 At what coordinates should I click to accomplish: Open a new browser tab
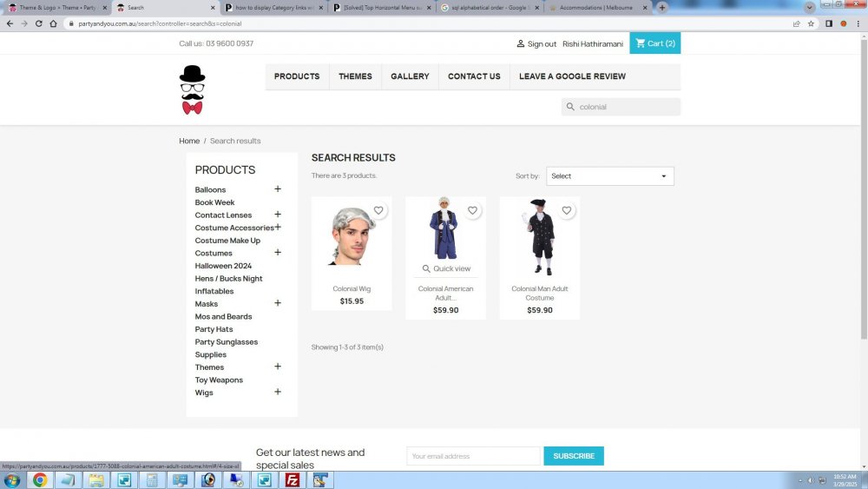pos(661,8)
